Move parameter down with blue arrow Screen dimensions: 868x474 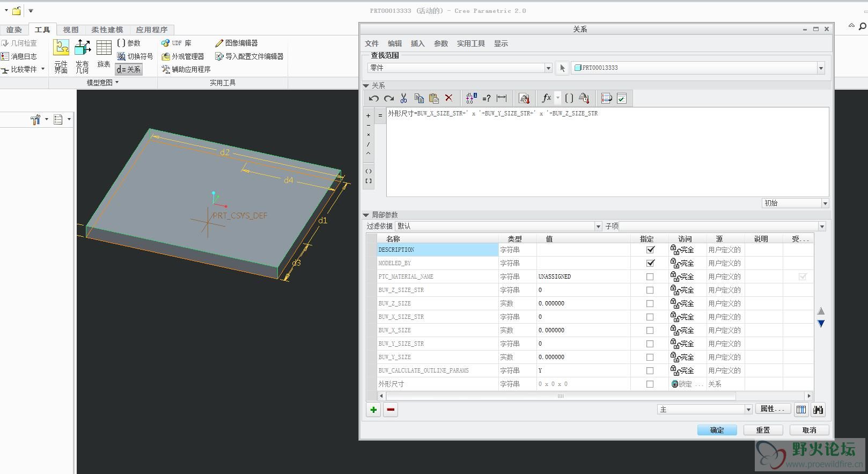coord(821,324)
